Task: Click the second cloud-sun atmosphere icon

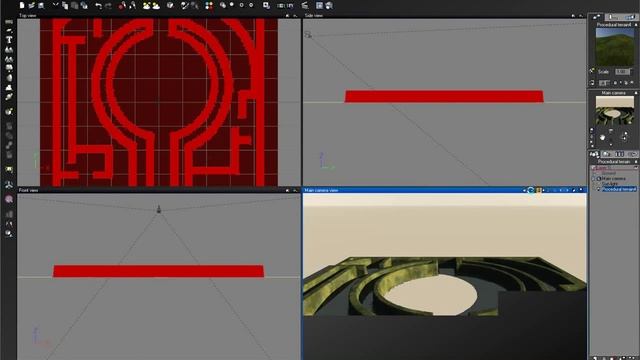Action: [156, 5]
